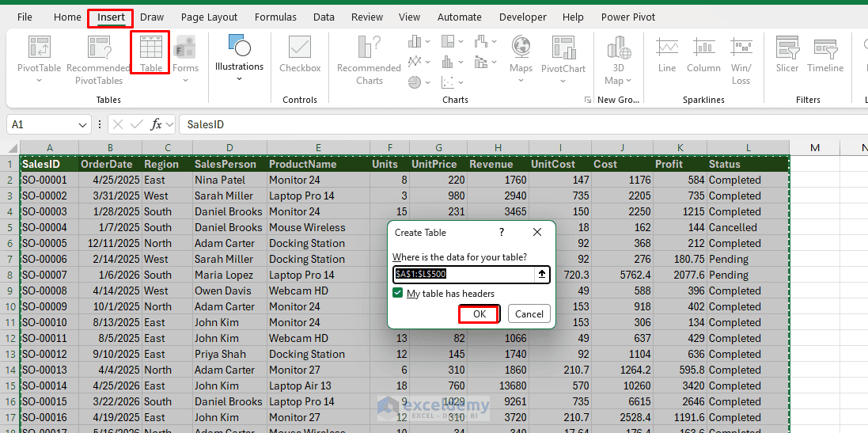The image size is (868, 433).
Task: Insert a Win/Loss sparkline
Action: click(x=741, y=60)
